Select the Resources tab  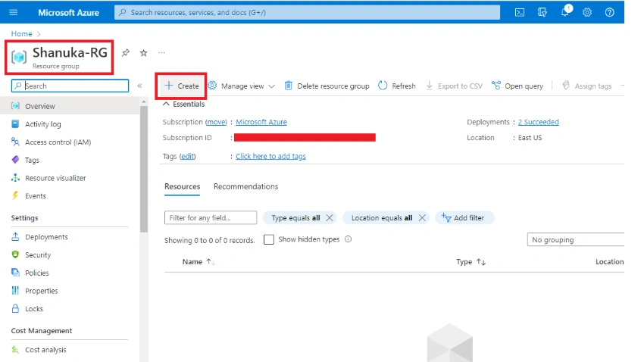(x=182, y=186)
